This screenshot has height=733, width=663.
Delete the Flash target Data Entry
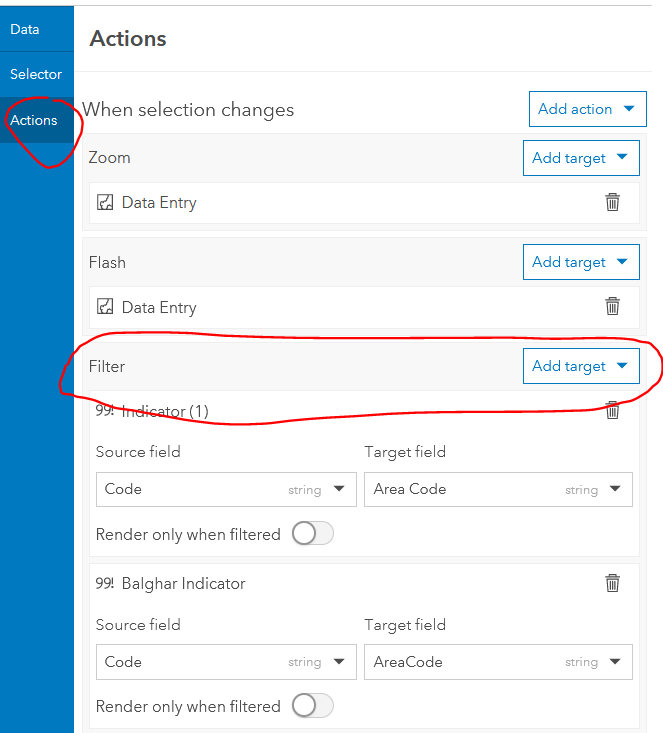(x=613, y=307)
